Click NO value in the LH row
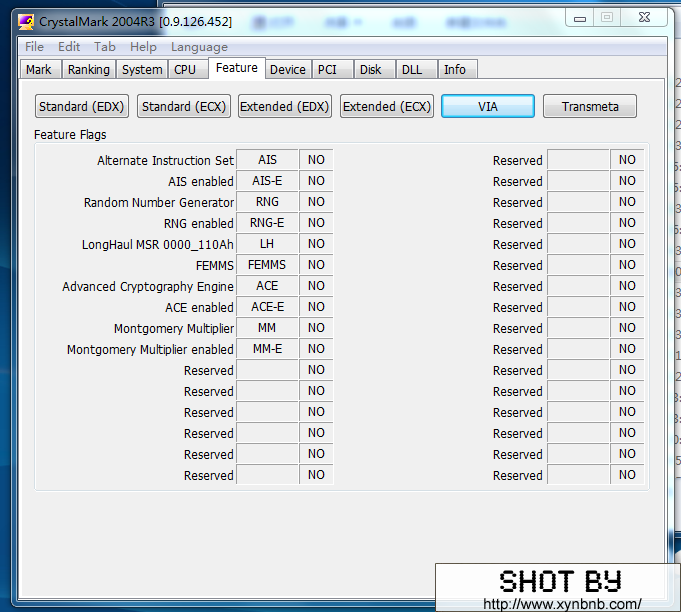Viewport: 681px width, 612px height. point(316,244)
